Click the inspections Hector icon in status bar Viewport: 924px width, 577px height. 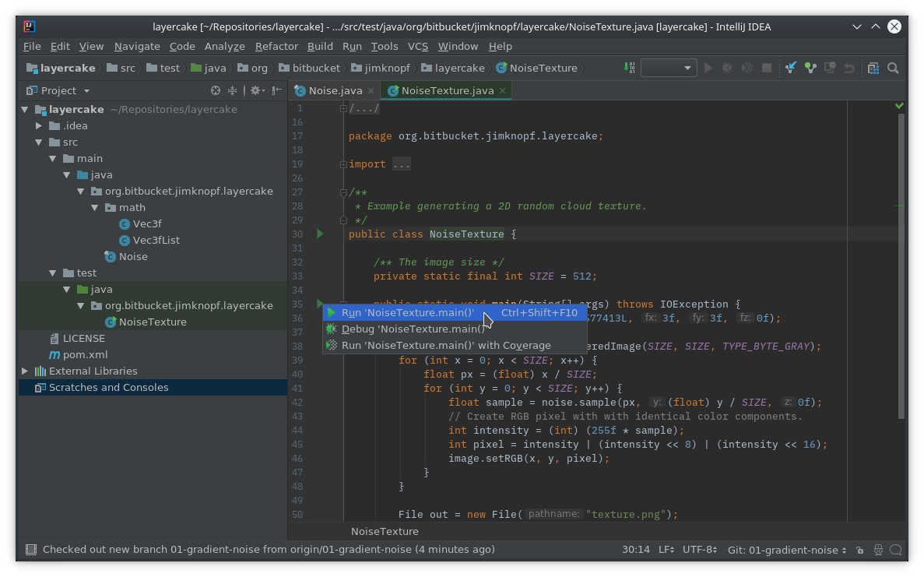pos(878,550)
